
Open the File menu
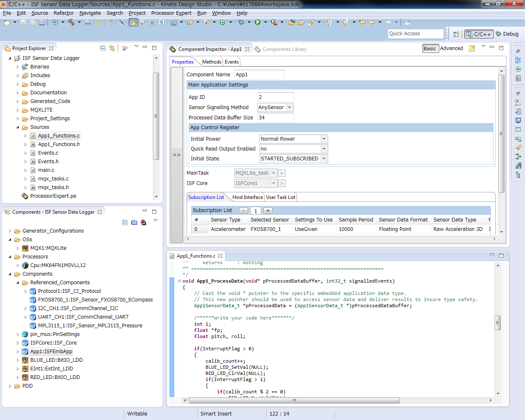click(7, 13)
